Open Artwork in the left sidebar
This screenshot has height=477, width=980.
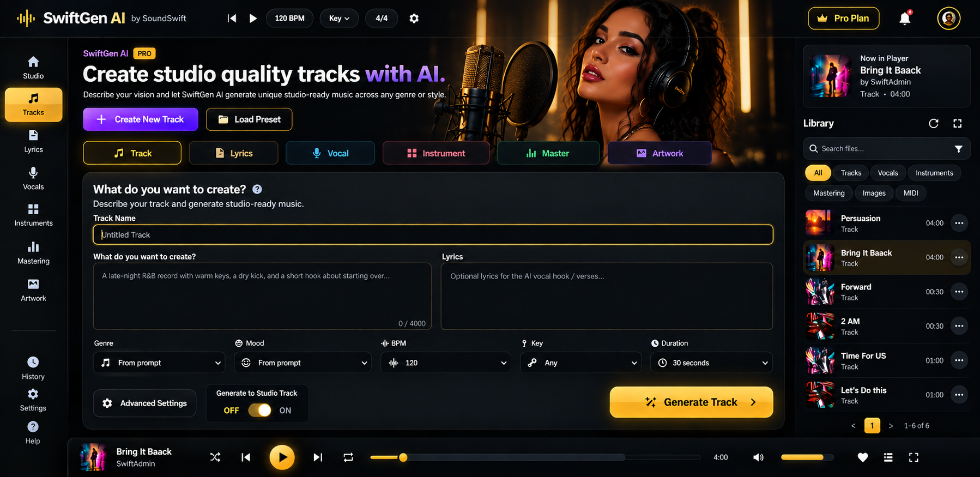click(x=33, y=290)
